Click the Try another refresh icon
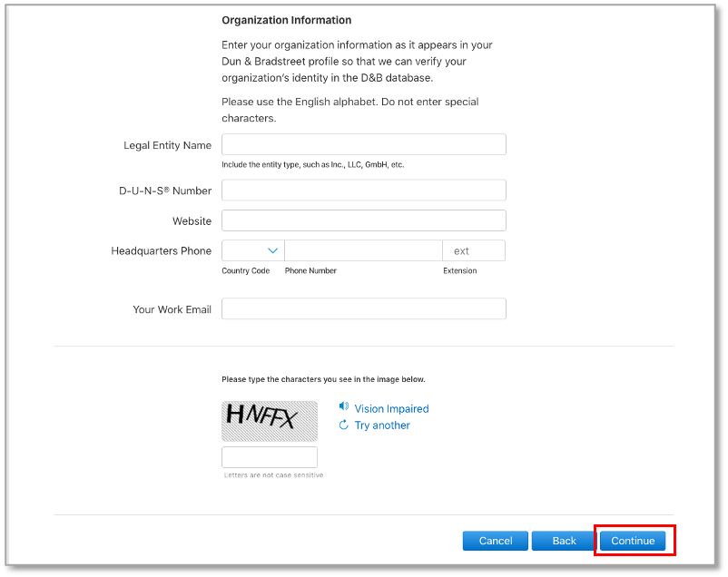The height and width of the screenshot is (577, 728). click(343, 425)
